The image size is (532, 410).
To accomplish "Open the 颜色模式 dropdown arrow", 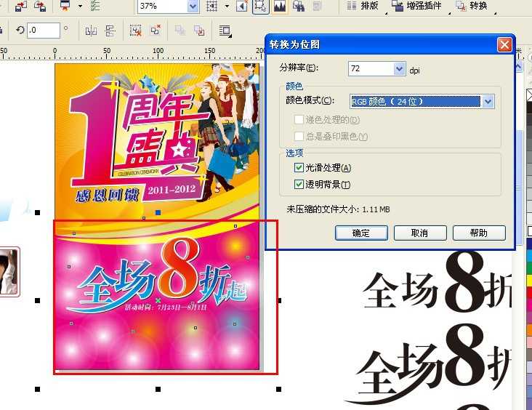I will point(488,101).
